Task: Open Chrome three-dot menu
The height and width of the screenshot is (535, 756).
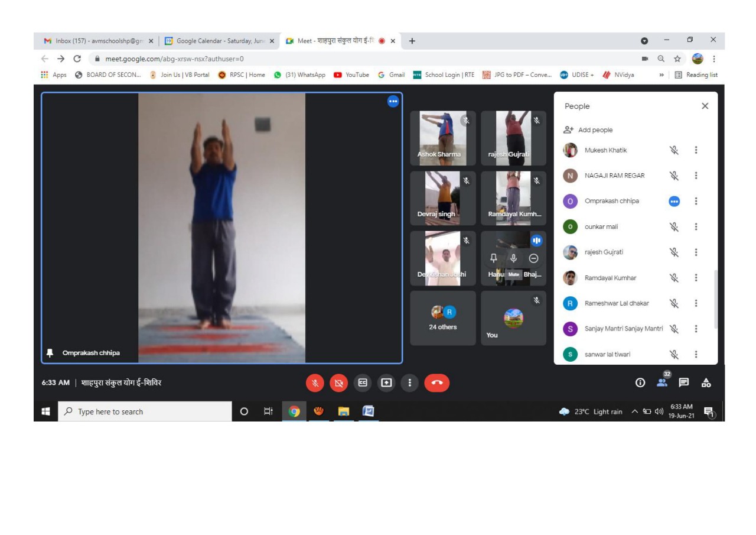Action: [x=714, y=59]
